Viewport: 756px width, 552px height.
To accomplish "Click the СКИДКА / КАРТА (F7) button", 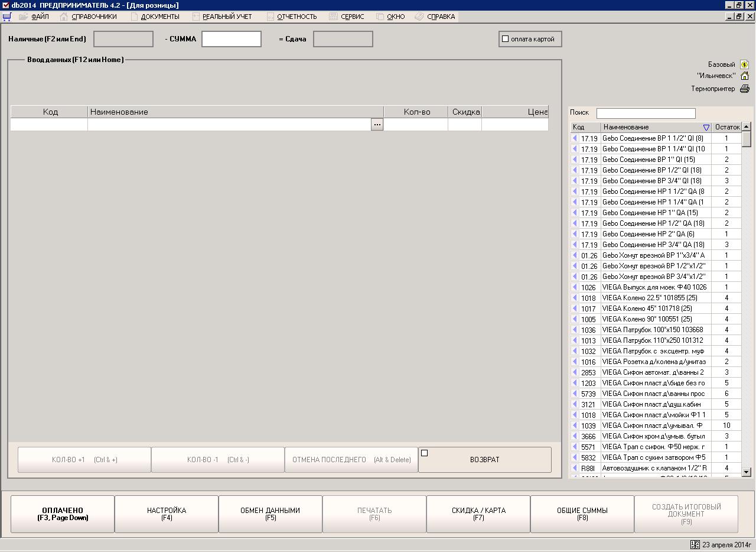I will point(478,514).
